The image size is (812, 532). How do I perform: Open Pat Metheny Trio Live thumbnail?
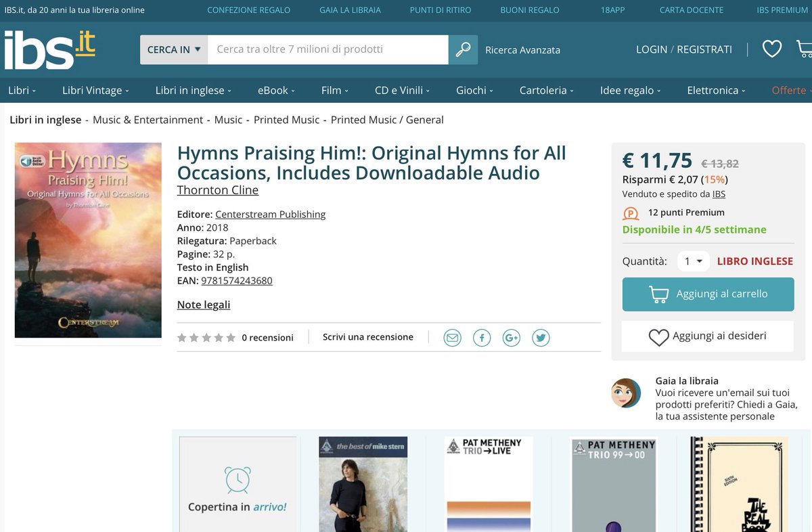(489, 484)
